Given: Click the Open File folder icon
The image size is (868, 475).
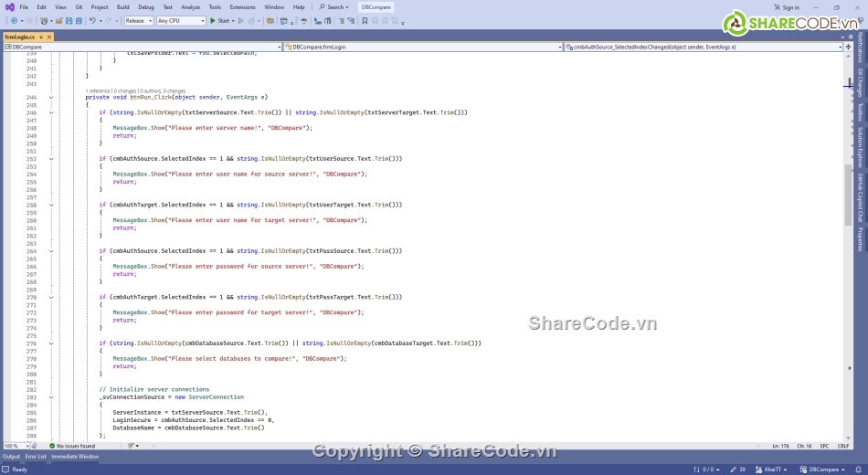Looking at the screenshot, I should point(58,20).
